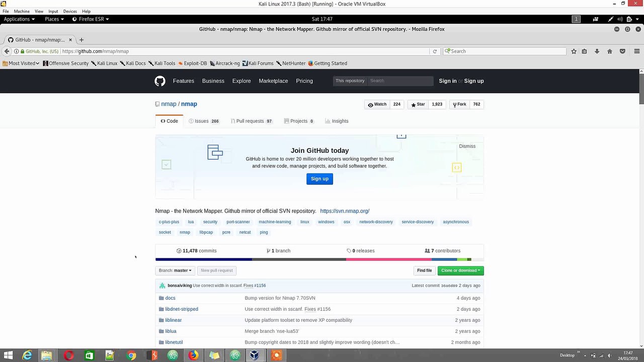
Task: Close the GitHub nmap/nmap tab
Action: 70,40
